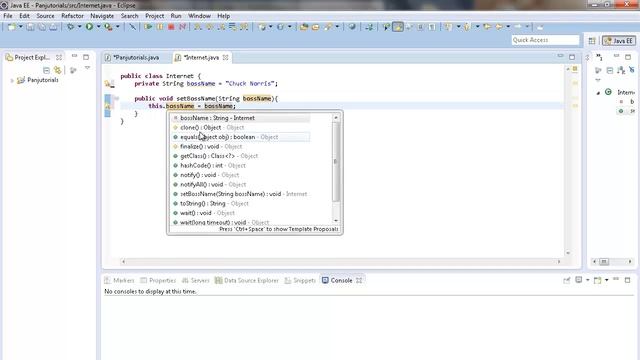
Task: Click the Resume debug icon
Action: click(148, 27)
